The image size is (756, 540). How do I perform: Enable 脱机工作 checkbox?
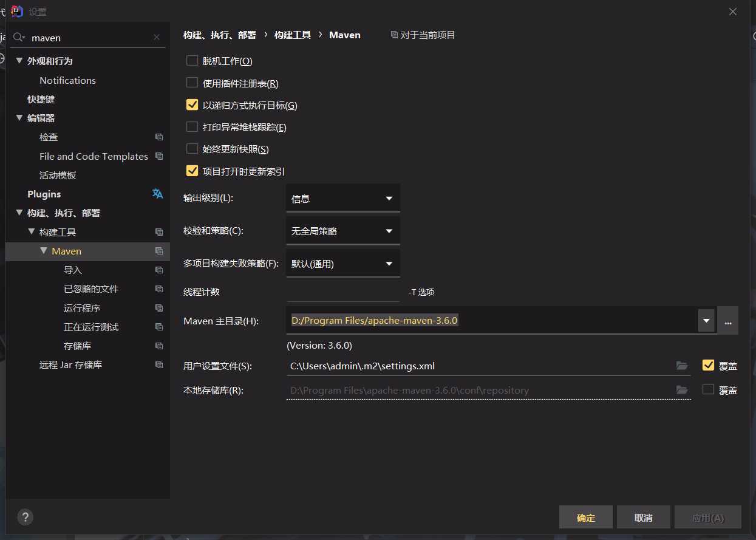[192, 61]
